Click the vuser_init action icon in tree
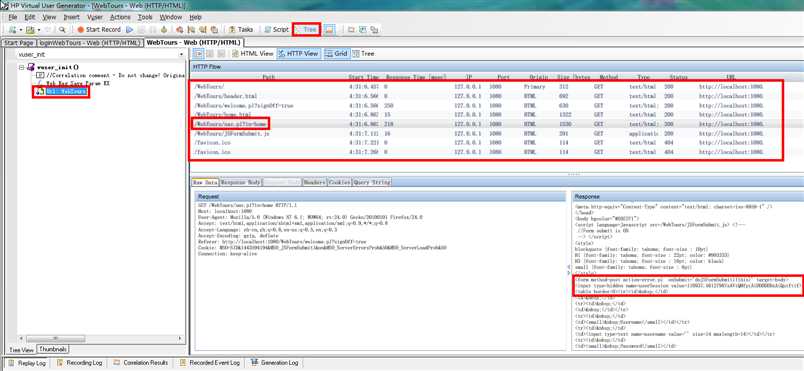This screenshot has width=804, height=371. tap(31, 67)
